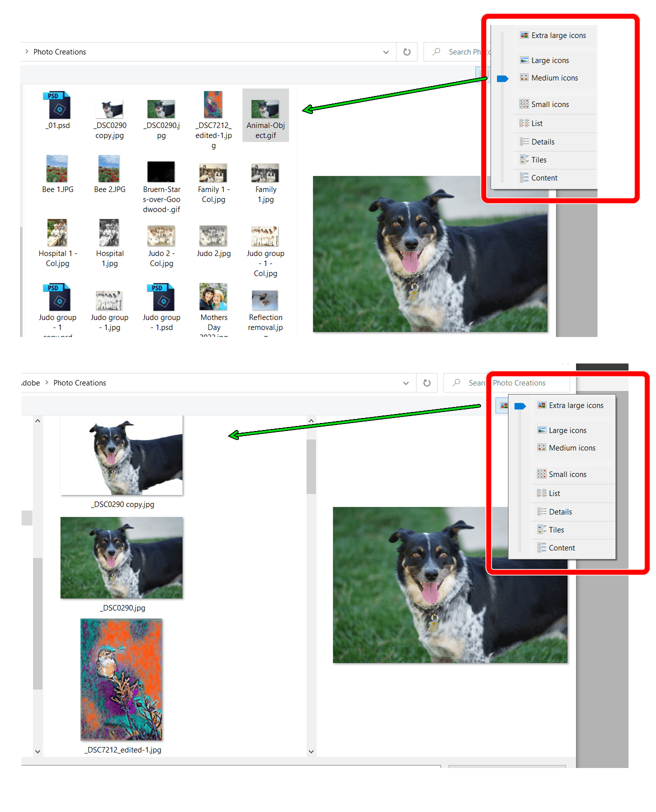The image size is (656, 812).
Task: Open the extra-large _DSC0290 copy.jpg cutout dog thumbnail
Action: point(121,455)
